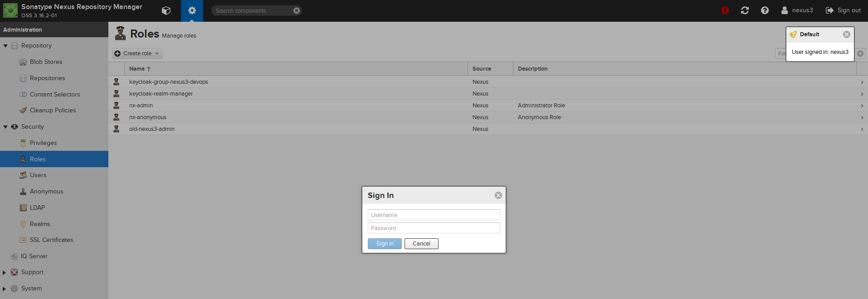Open the Administration gear icon tab
This screenshot has width=868, height=299.
tap(192, 10)
